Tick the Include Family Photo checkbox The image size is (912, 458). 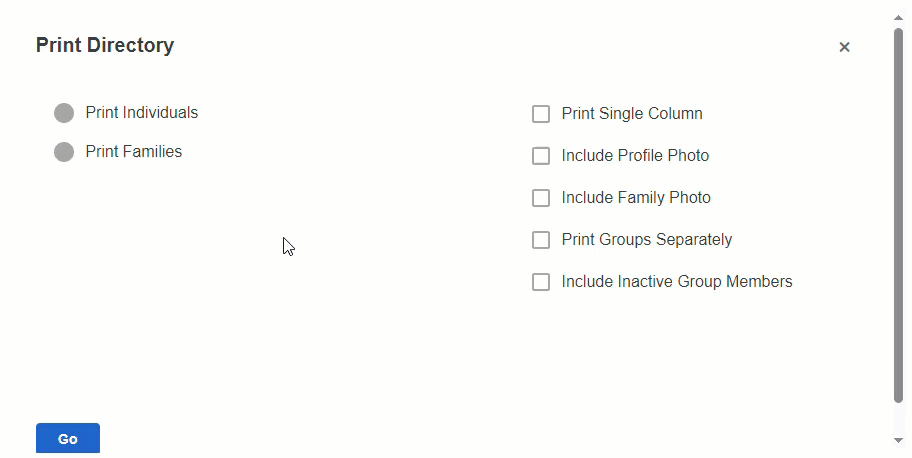coord(541,198)
